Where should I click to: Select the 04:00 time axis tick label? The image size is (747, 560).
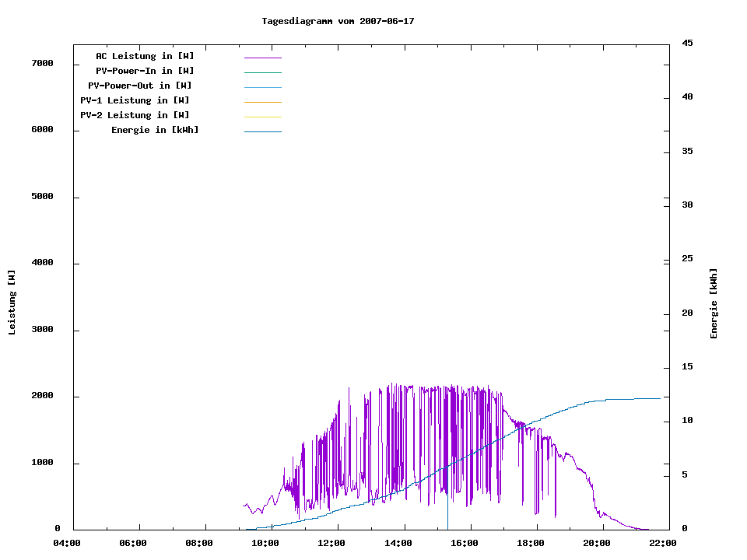click(x=66, y=543)
